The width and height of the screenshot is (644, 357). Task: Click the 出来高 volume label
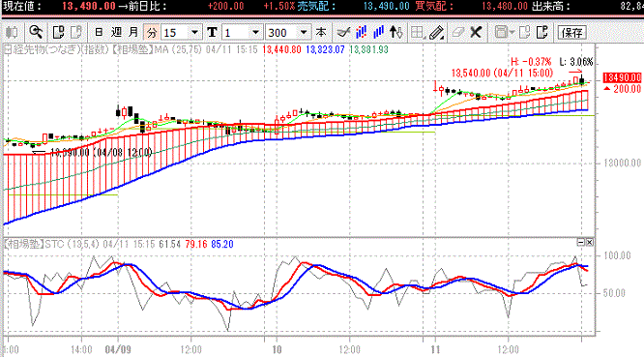(x=551, y=6)
